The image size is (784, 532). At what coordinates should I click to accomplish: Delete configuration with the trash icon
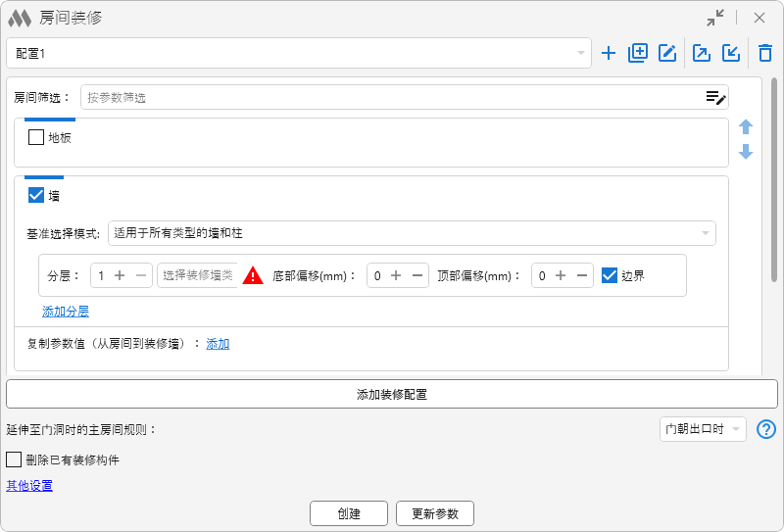click(x=764, y=54)
